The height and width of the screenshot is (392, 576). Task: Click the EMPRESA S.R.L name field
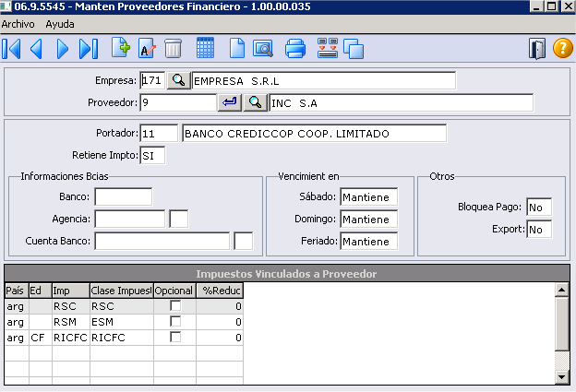[x=324, y=80]
